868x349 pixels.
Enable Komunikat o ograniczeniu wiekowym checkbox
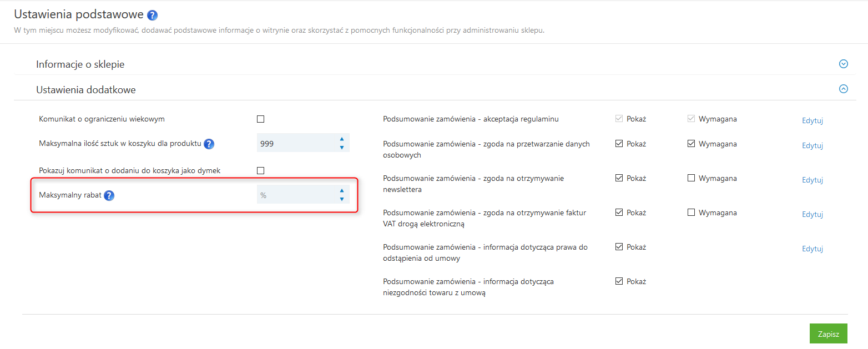pos(261,119)
